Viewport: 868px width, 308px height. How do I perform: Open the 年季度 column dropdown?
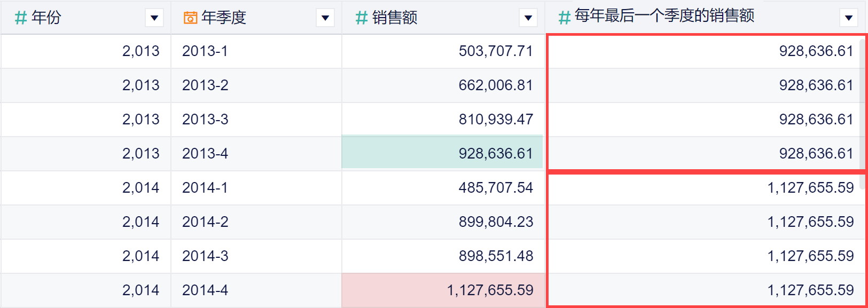point(325,18)
